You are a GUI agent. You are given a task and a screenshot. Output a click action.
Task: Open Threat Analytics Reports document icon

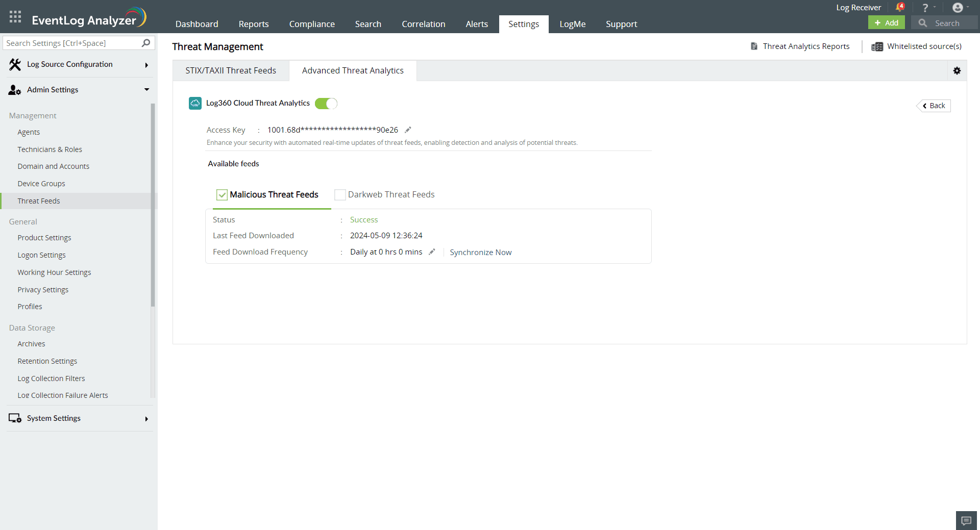click(754, 46)
